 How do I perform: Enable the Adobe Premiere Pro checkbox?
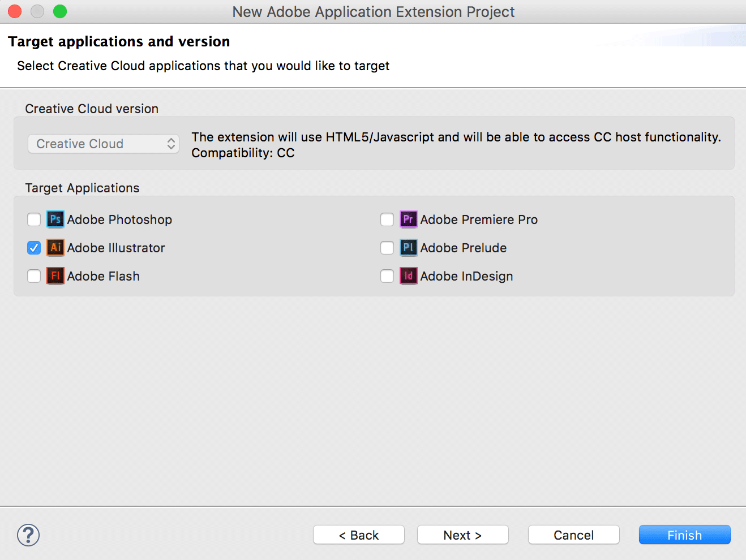coord(387,219)
